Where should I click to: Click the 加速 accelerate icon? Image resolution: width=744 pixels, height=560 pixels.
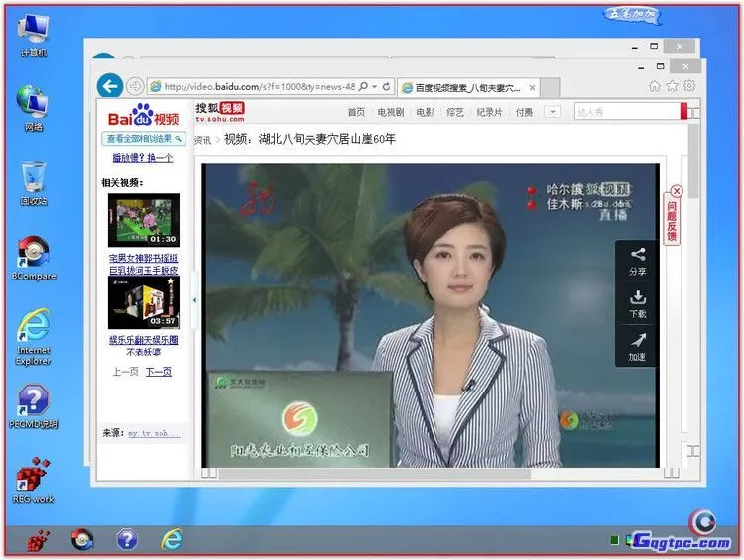(x=638, y=347)
